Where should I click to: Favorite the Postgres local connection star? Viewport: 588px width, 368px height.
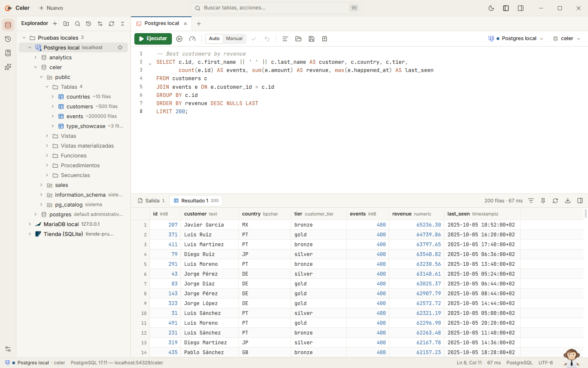click(x=120, y=47)
